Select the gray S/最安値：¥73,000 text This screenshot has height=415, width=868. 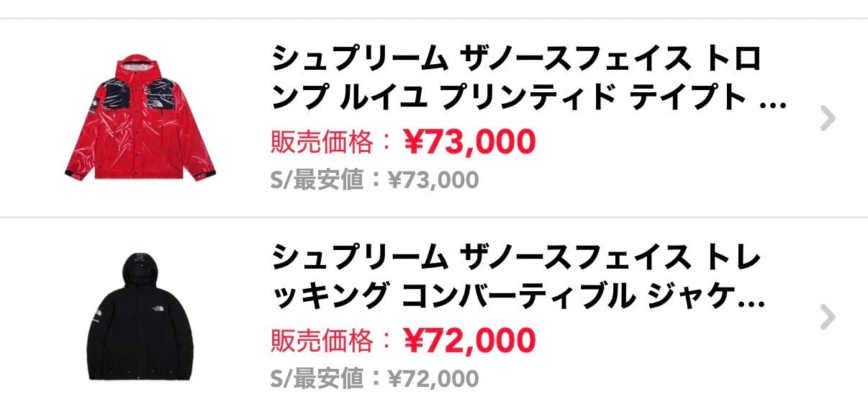tap(374, 180)
